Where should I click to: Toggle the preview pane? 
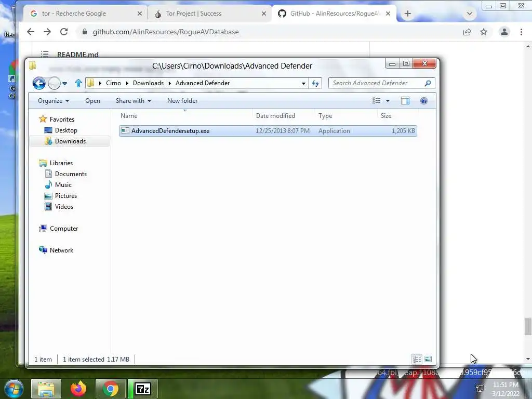[405, 101]
